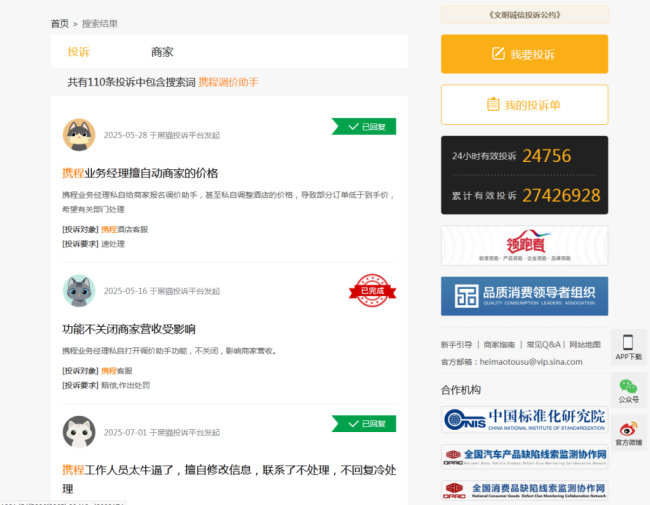Open the 中国标准化研究院 partner logo
Viewport: 650px width, 505px height.
(x=524, y=418)
